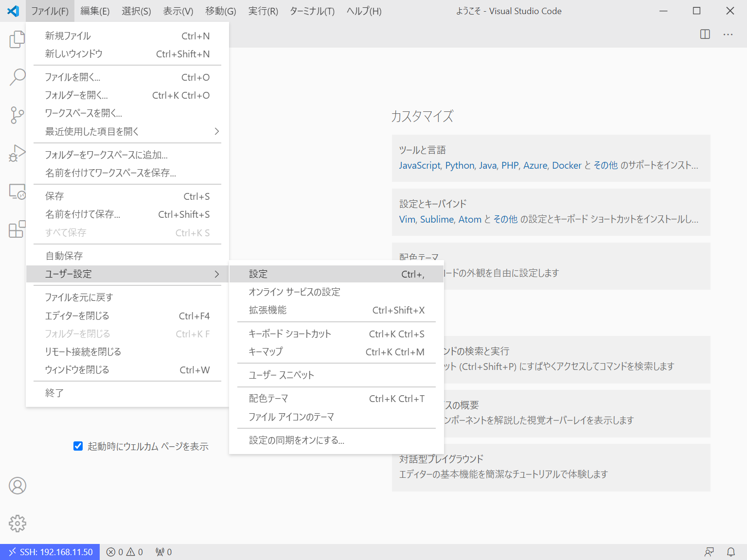747x560 pixels.
Task: Click the Azure link under ツールと言語
Action: pyautogui.click(x=535, y=165)
